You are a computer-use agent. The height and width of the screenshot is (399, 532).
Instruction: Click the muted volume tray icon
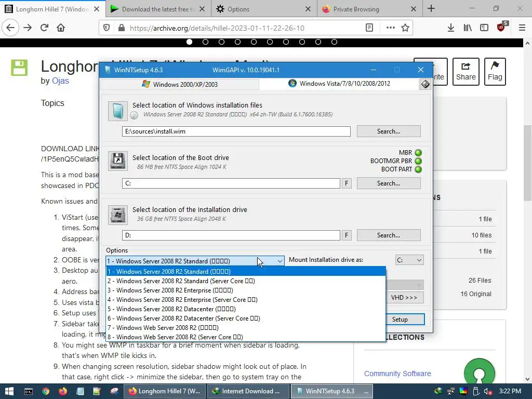[487, 391]
